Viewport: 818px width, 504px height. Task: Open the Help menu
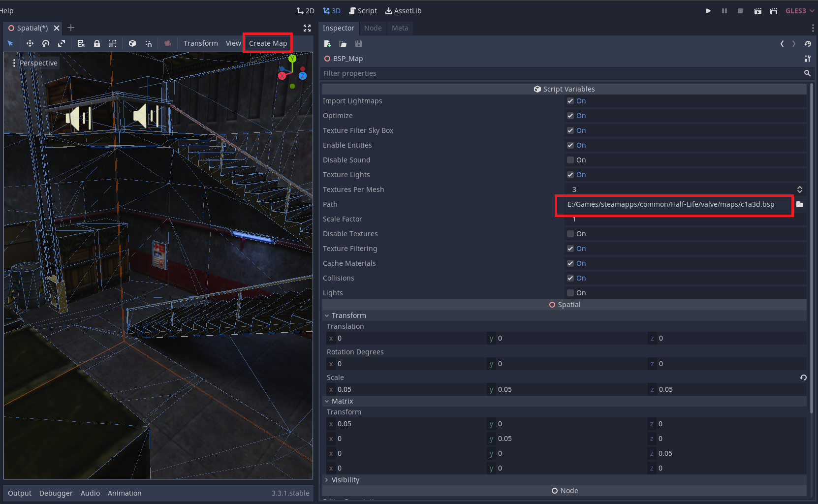(x=6, y=11)
